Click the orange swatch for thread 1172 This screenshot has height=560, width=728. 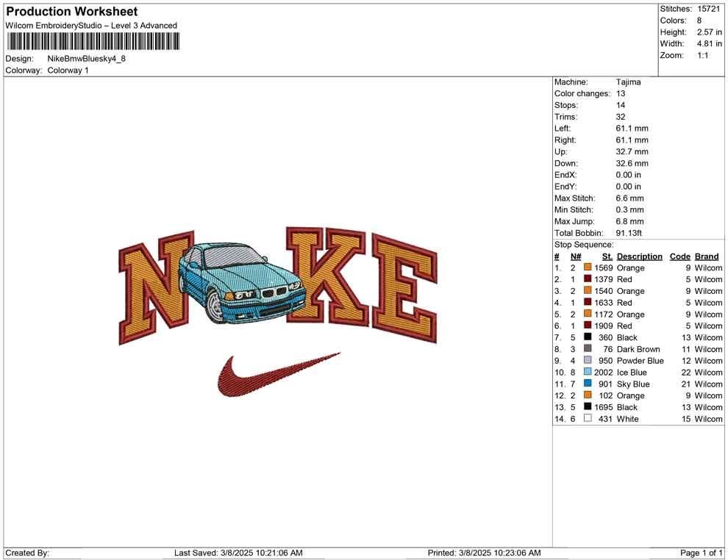pyautogui.click(x=588, y=314)
